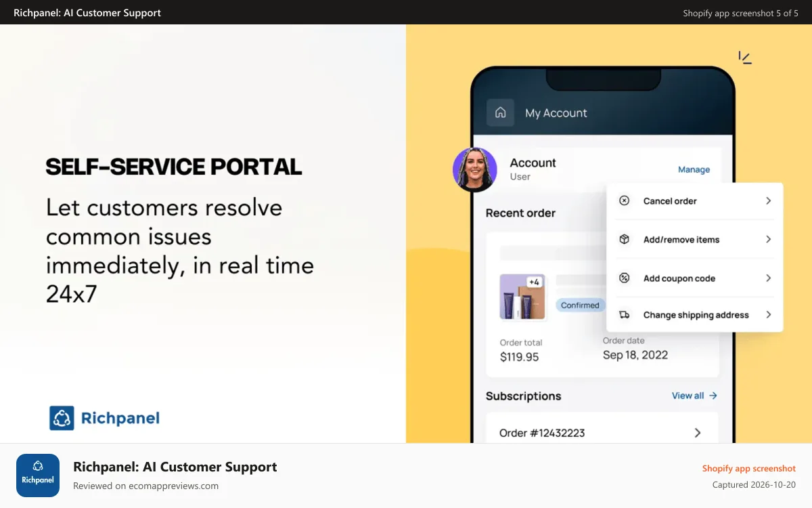Choose Change shipping address option
This screenshot has height=508, width=812.
coord(695,314)
